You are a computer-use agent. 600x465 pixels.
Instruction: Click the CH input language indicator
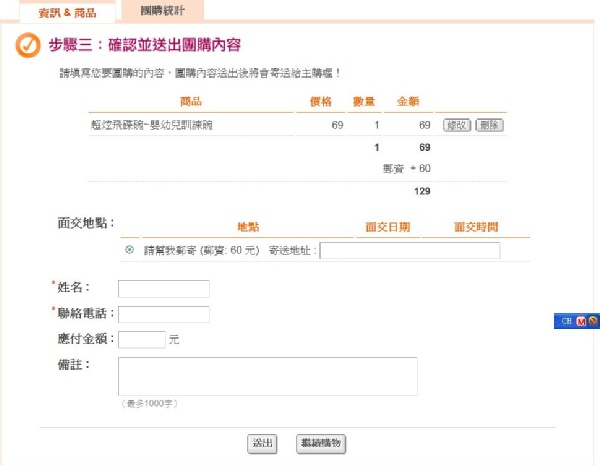coord(566,321)
